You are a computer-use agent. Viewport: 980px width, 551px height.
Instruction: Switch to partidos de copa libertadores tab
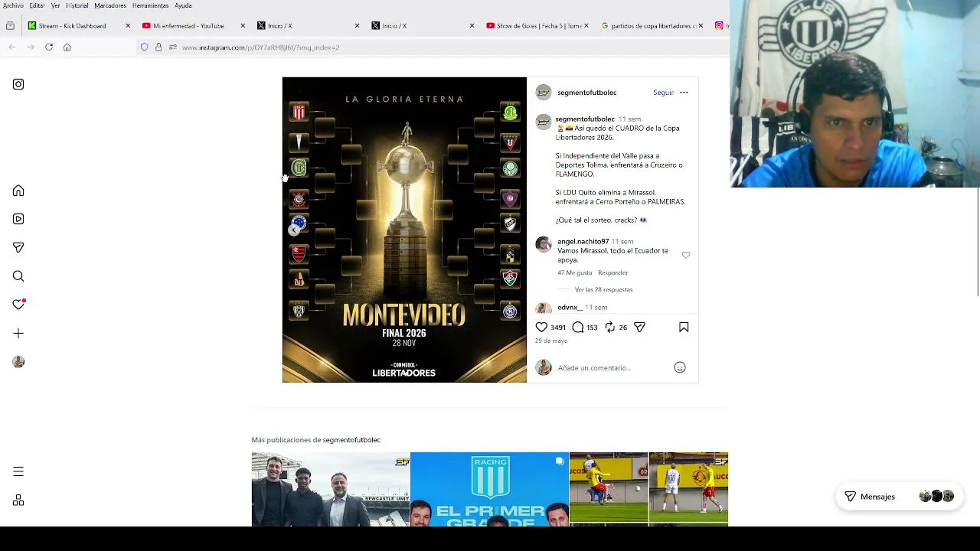tap(652, 26)
